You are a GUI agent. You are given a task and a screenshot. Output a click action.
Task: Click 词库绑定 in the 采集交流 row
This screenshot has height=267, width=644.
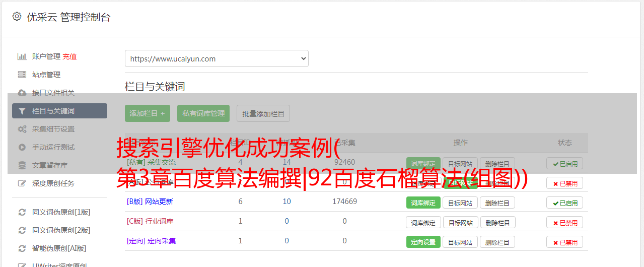[x=423, y=164]
